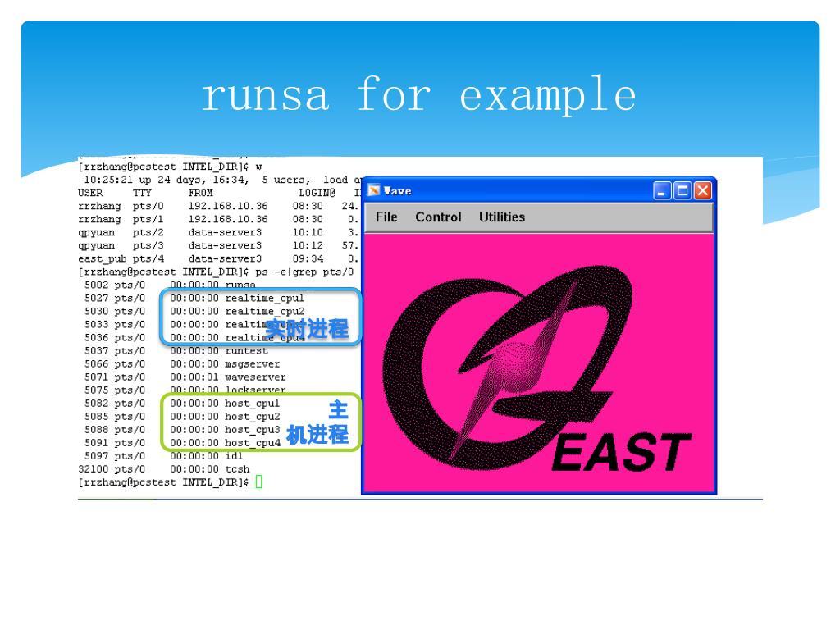Viewport: 840px width, 630px height.
Task: Select the terminal line with host_cpu1
Action: click(x=181, y=404)
